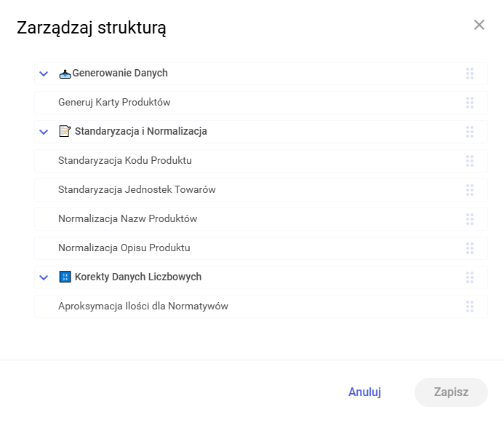504x423 pixels.
Task: Select Aproksymacja Ilości dla Normatywów entry
Action: 143,307
